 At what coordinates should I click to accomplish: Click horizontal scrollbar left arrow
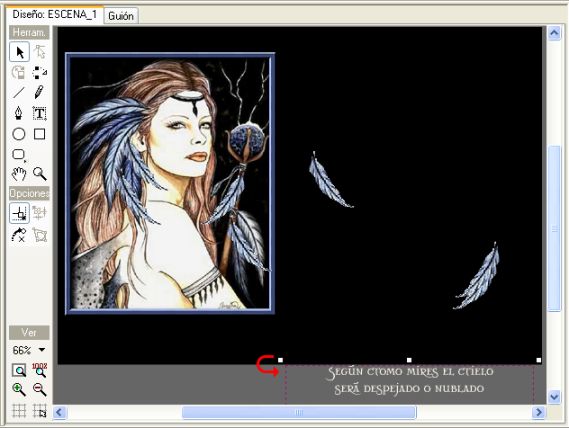click(x=60, y=412)
